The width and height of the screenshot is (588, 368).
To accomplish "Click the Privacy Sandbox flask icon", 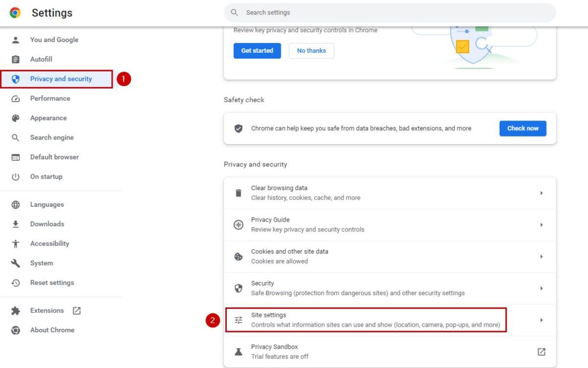I will 238,352.
